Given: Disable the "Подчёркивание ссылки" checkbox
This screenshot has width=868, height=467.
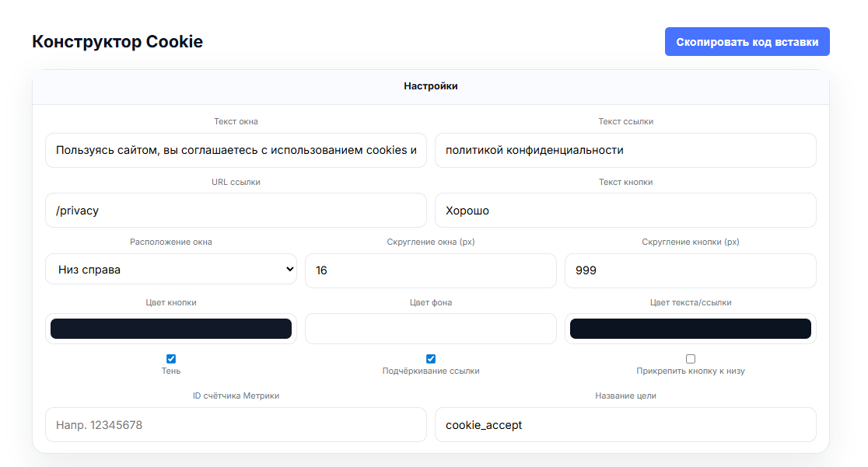Looking at the screenshot, I should [431, 359].
